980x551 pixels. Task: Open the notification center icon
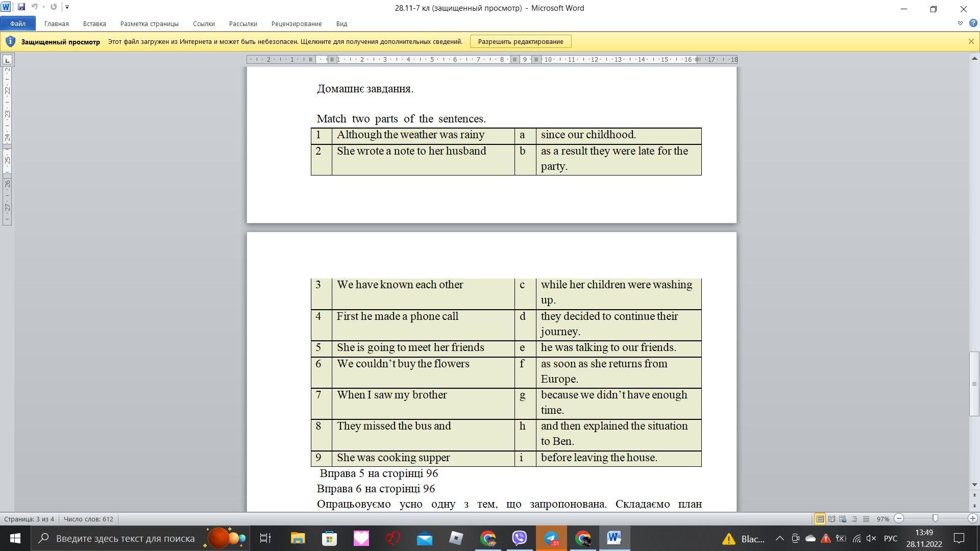959,538
